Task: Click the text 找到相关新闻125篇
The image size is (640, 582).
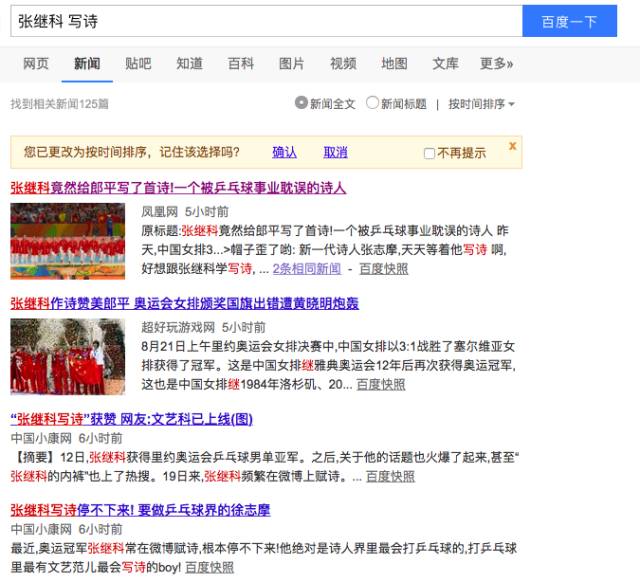Action: click(60, 104)
